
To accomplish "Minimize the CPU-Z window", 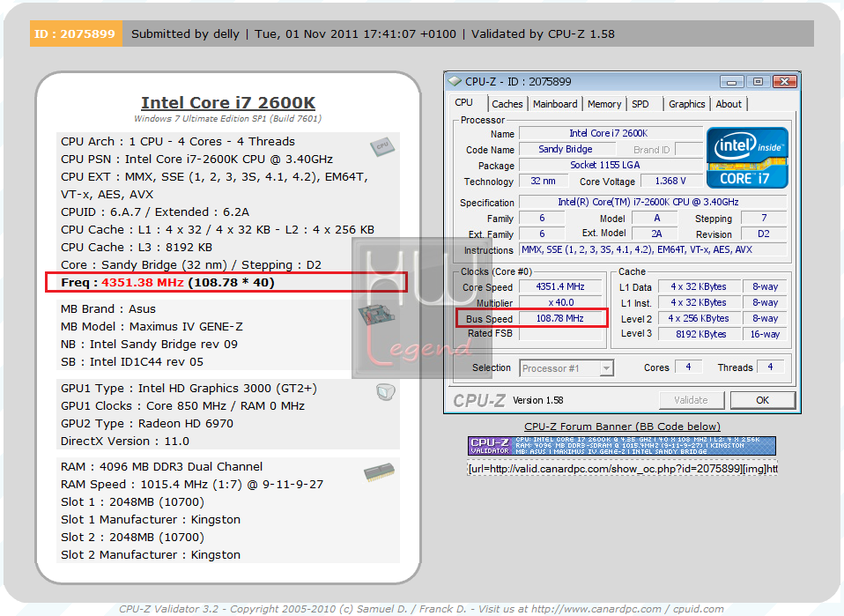I will (731, 82).
